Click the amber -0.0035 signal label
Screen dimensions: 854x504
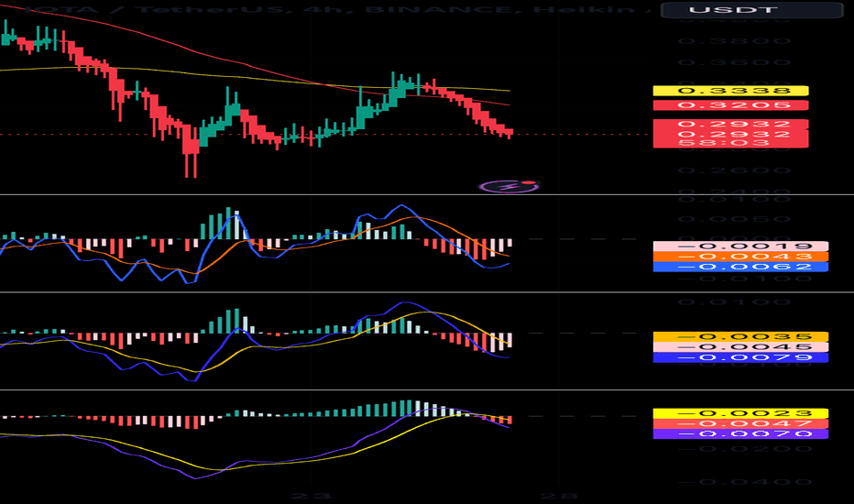[740, 336]
